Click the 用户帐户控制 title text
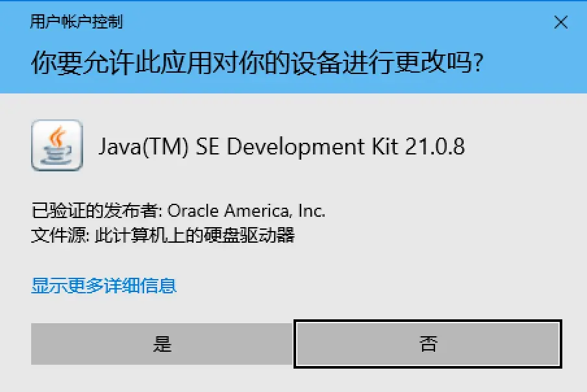Viewport: 587px width, 392px height. point(77,21)
